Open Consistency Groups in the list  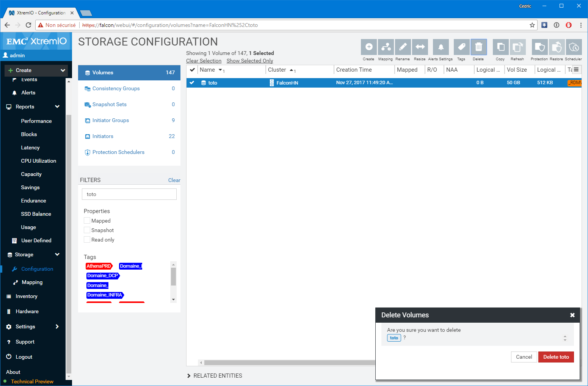click(116, 88)
